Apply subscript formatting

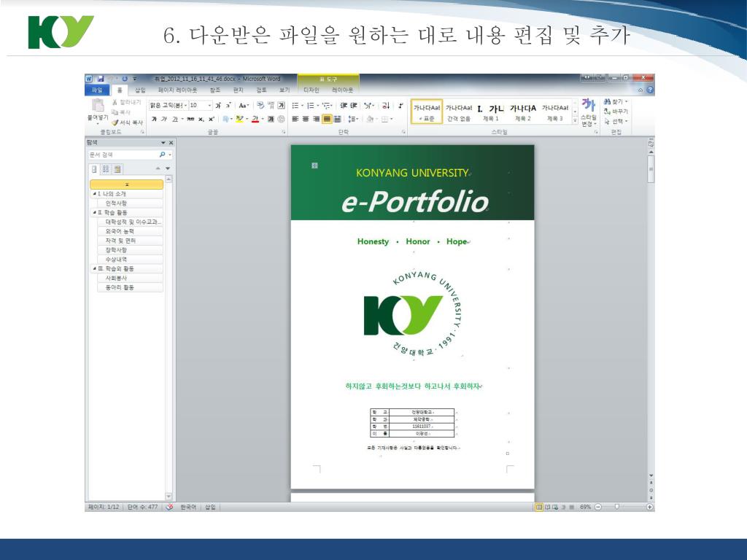tap(201, 119)
